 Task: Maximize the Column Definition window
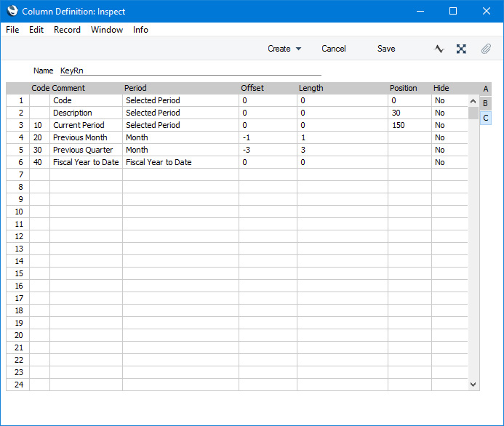pos(453,11)
